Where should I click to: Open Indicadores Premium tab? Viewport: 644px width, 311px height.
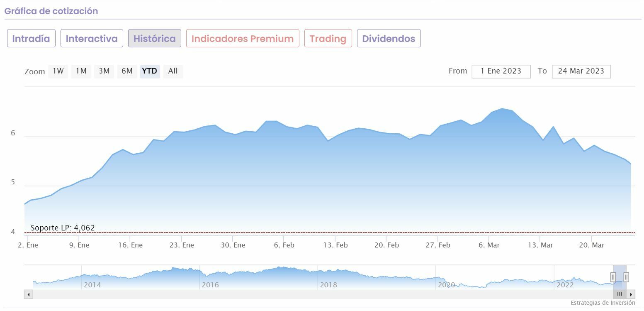(x=243, y=39)
